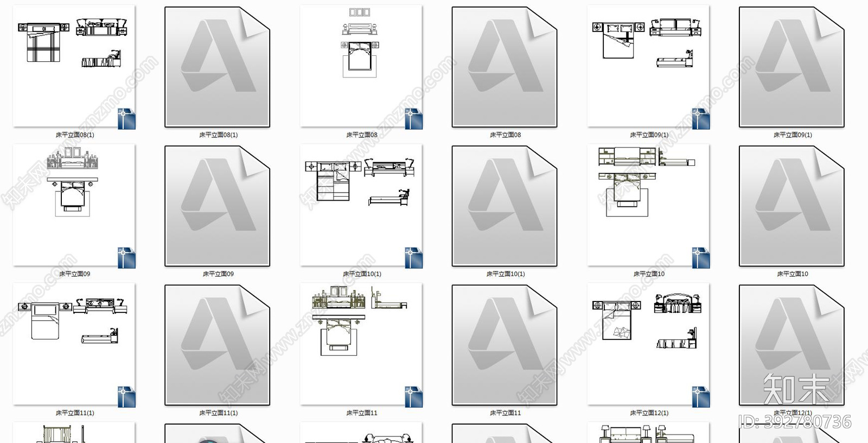
Task: Click label 床平立面09(1) under the Autodesk icon
Action: point(793,135)
